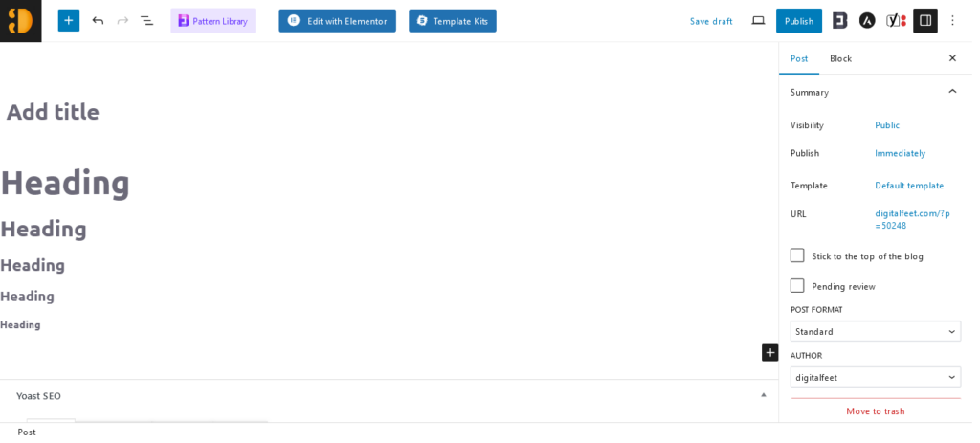Change publish date Immediately
Screen dimensions: 980x443
point(900,153)
